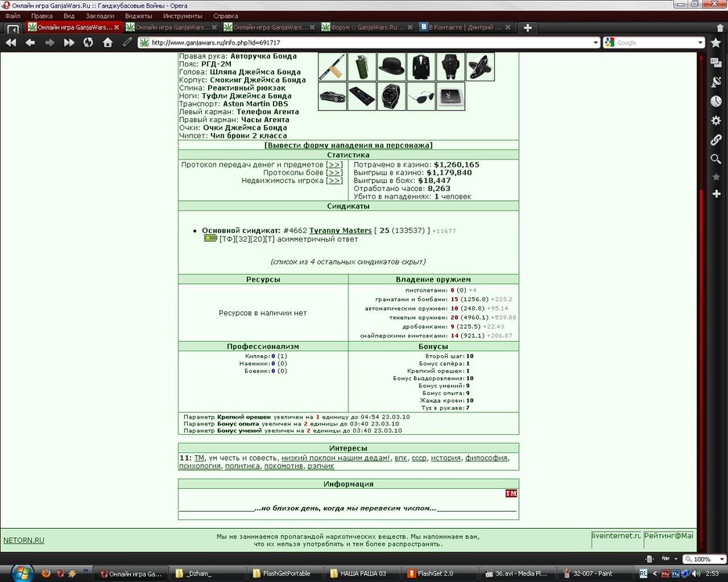Screen dimensions: 728x582
Task: Click the tuxedo item image
Action: (421, 66)
